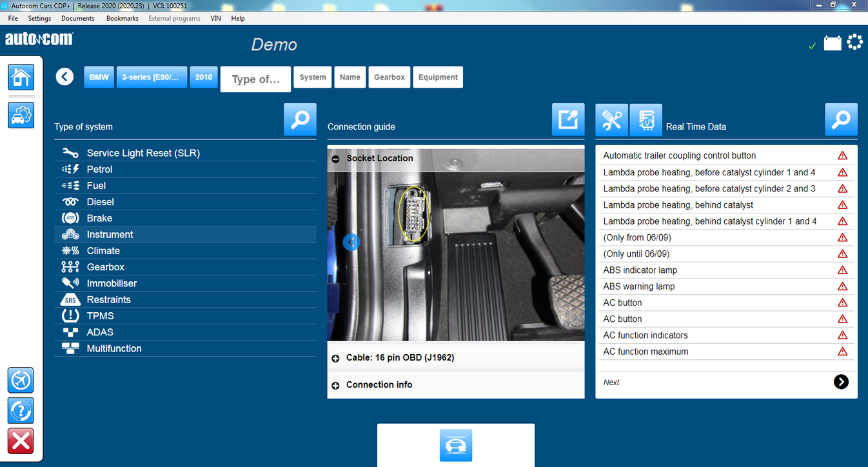Open the Settings menu
This screenshot has width=868, height=467.
(x=39, y=18)
